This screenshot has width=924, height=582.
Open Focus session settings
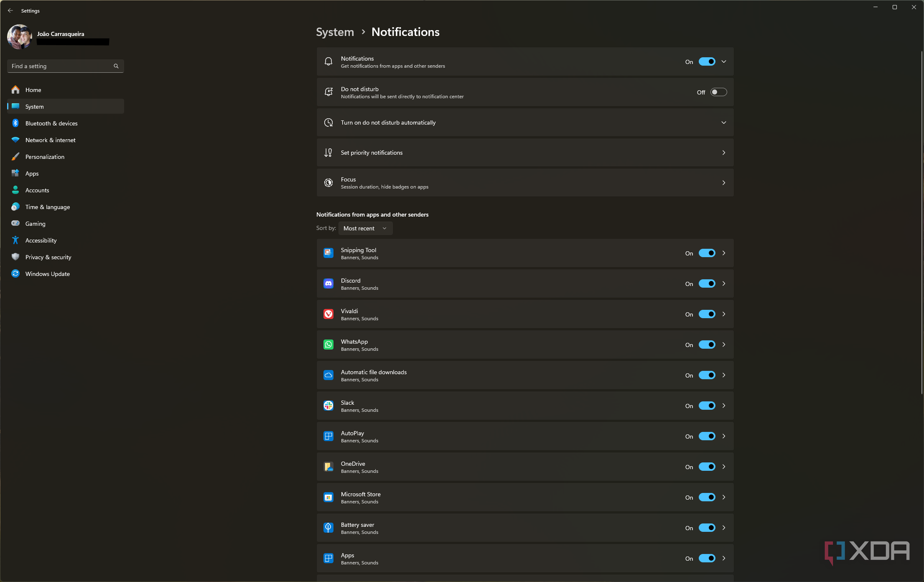coord(525,183)
